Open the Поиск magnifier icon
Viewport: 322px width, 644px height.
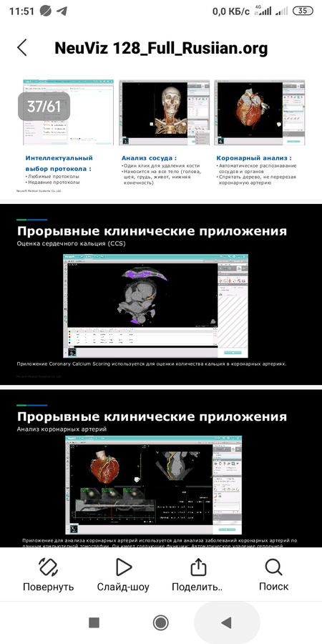click(273, 567)
